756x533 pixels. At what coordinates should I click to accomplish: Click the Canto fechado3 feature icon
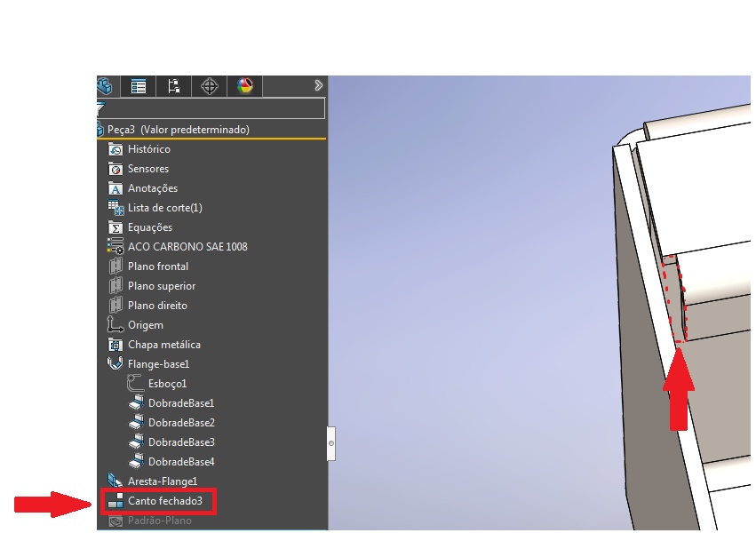(x=115, y=501)
